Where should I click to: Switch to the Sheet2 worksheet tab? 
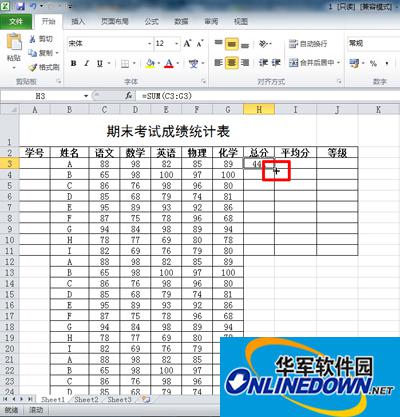pyautogui.click(x=86, y=399)
